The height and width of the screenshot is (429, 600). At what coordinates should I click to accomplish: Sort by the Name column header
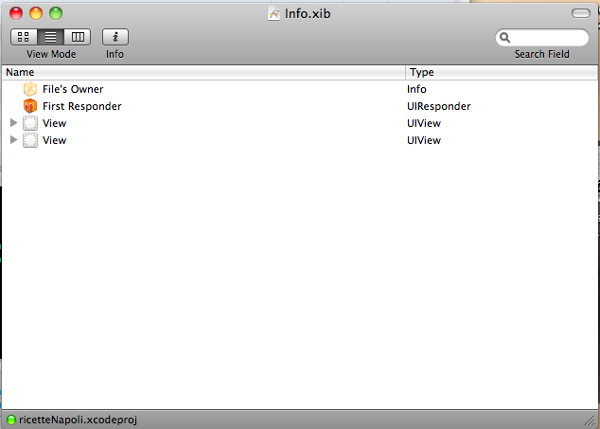pyautogui.click(x=200, y=72)
